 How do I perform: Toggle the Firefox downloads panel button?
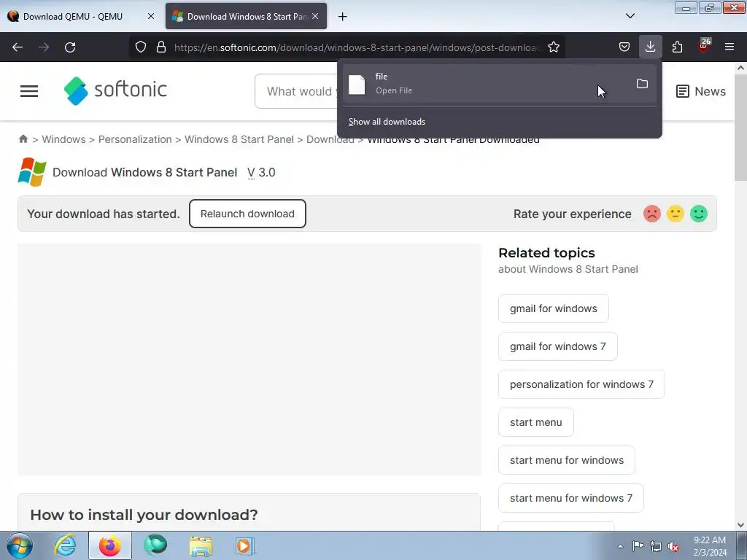(650, 47)
